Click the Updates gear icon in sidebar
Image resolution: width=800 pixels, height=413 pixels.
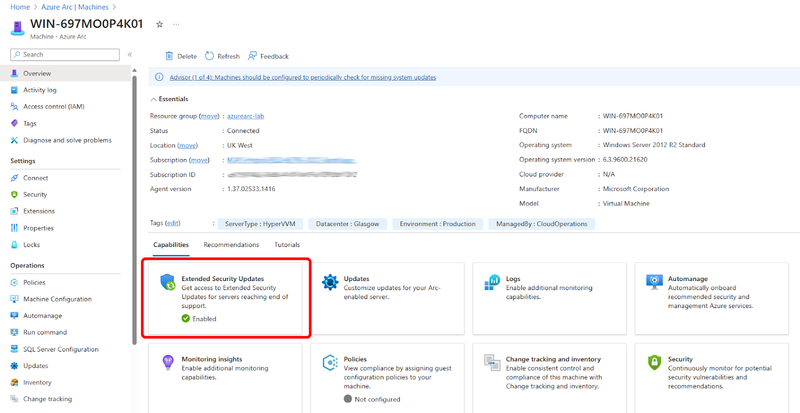pyautogui.click(x=14, y=366)
